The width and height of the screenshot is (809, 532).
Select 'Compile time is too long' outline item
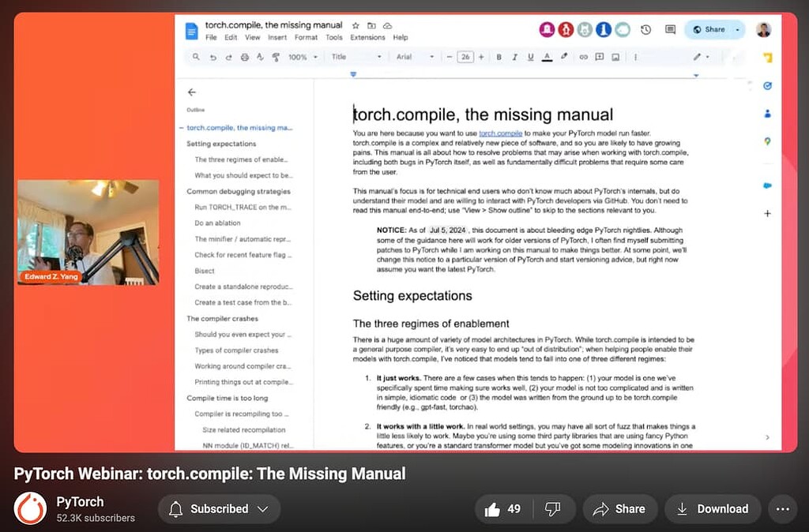(227, 398)
